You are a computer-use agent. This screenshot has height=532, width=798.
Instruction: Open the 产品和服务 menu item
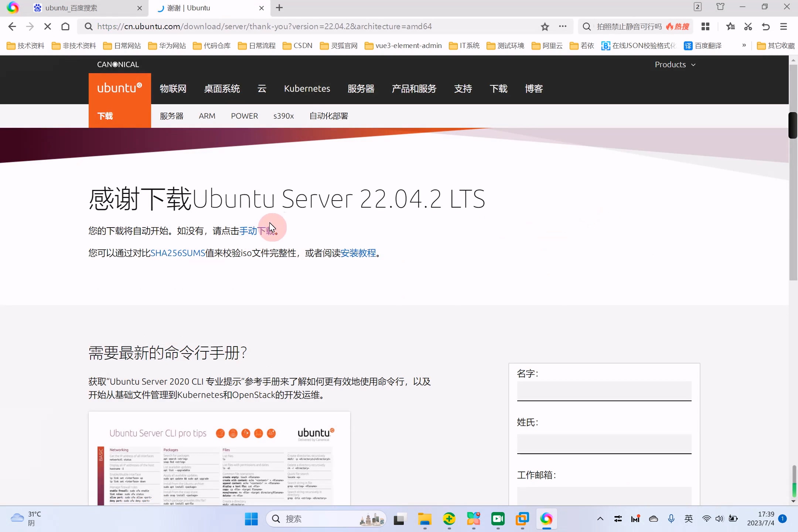pyautogui.click(x=414, y=89)
